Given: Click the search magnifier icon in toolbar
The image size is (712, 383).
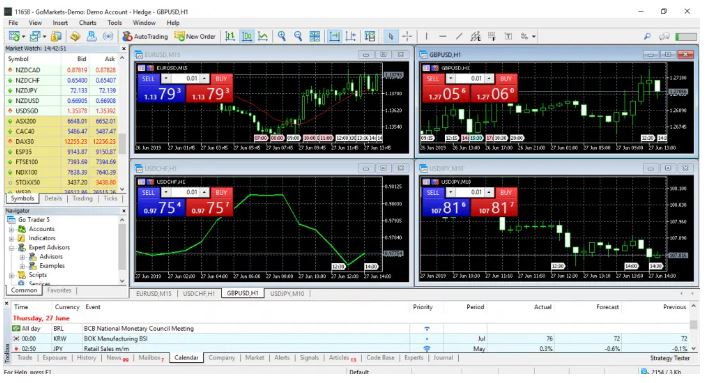Looking at the screenshot, I should point(648,36).
